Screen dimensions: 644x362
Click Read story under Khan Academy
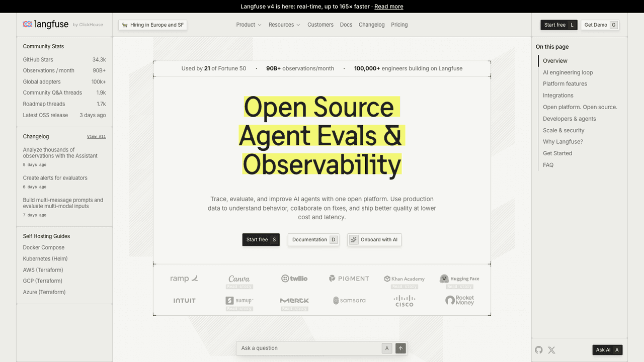pos(405,287)
